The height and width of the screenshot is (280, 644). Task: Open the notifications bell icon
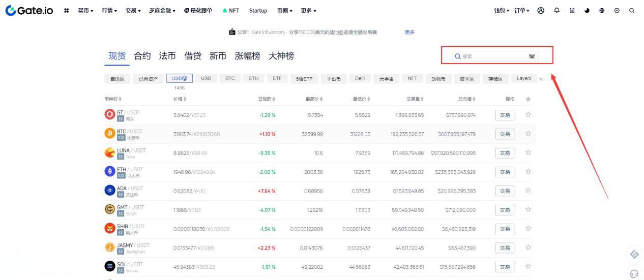[x=557, y=10]
